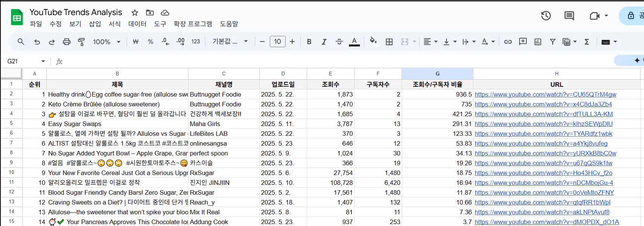Select the 채널명 header cell

pos(224,85)
